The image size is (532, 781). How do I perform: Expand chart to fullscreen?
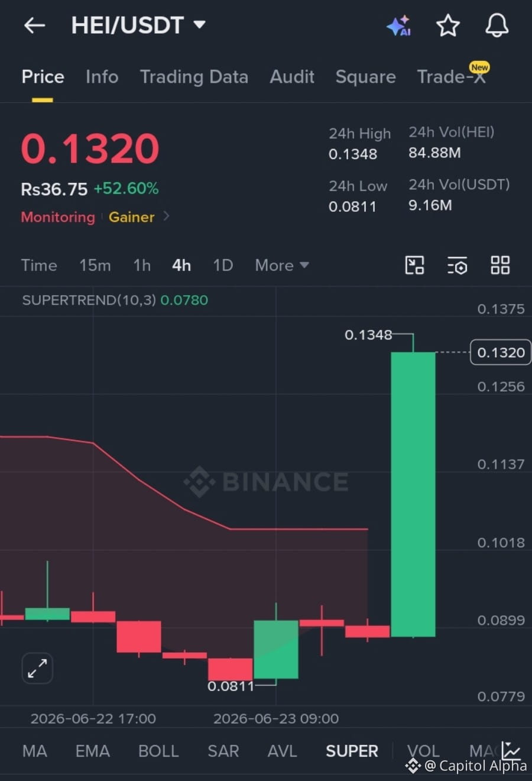pos(37,669)
